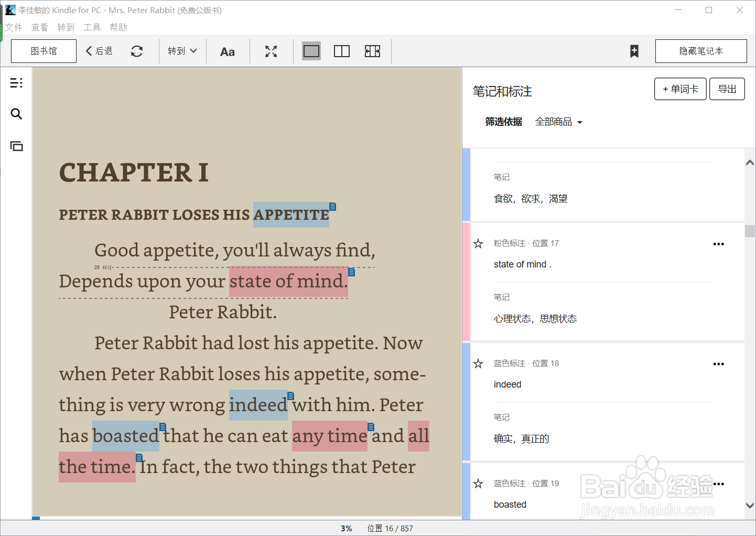This screenshot has width=756, height=536.
Task: Click the notes panel scrollbar thumb
Action: point(750,231)
